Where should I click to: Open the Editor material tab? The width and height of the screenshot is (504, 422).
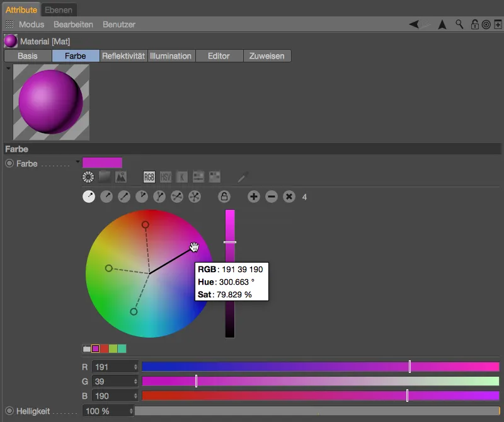(219, 56)
